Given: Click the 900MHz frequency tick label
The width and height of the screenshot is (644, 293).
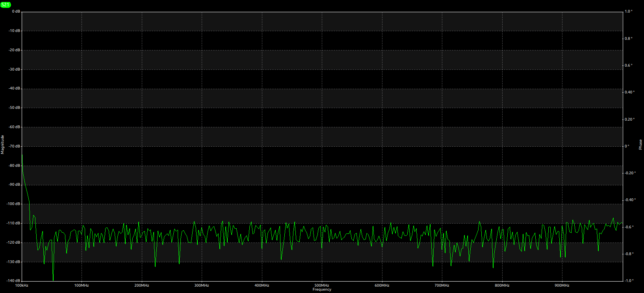Looking at the screenshot, I should [562, 285].
